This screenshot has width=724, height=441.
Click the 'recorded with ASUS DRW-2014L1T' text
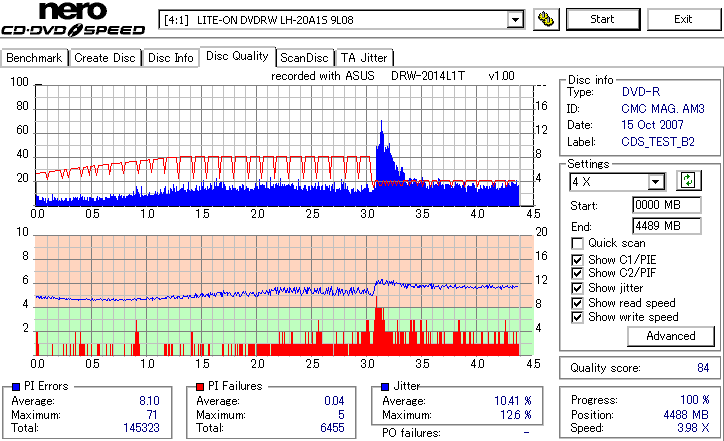coord(368,76)
